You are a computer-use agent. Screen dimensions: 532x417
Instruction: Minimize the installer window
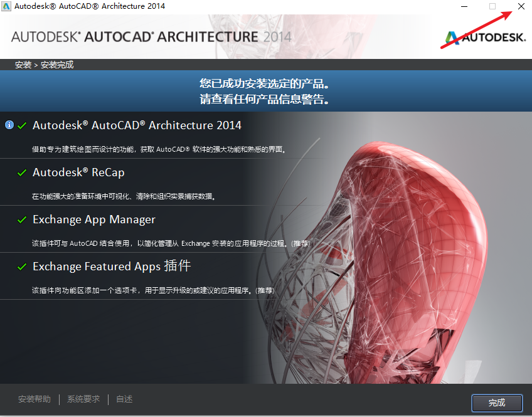click(x=464, y=6)
